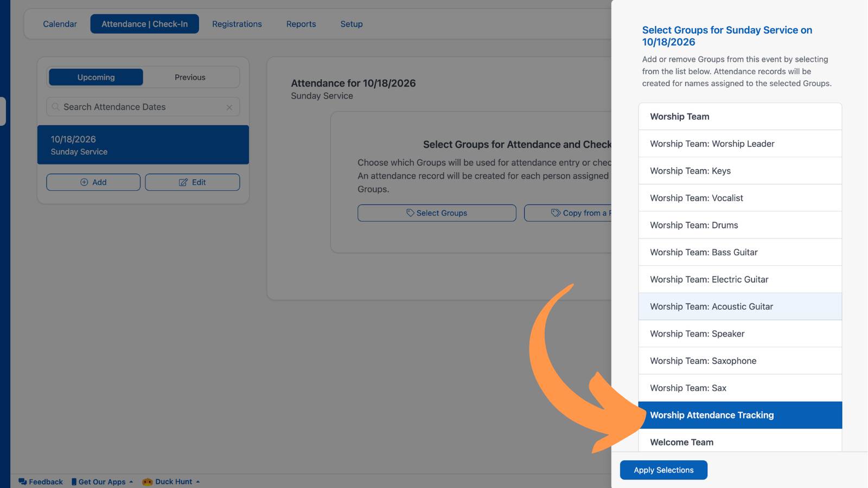Select Worship Team: Bass Guitar
This screenshot has height=488, width=868.
pyautogui.click(x=740, y=252)
